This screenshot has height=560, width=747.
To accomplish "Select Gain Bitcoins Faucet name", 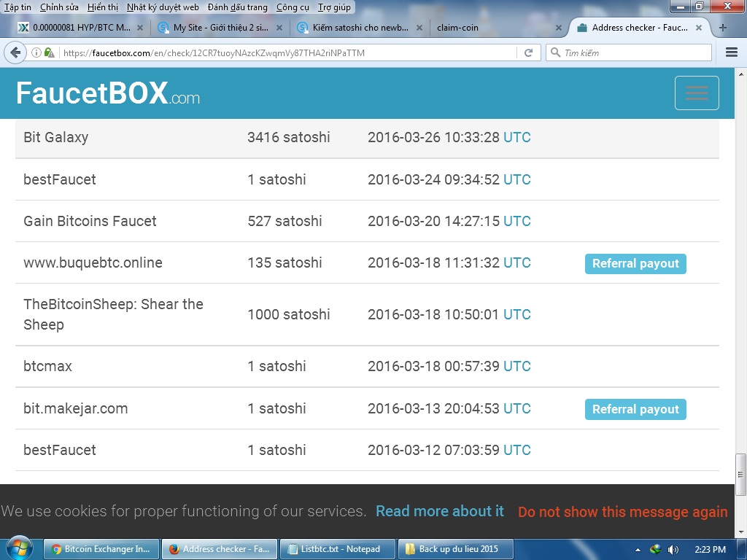I will click(90, 221).
